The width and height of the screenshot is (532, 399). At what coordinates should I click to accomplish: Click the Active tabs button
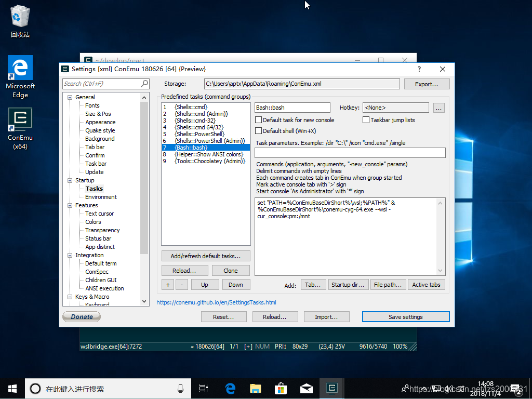[x=426, y=285]
